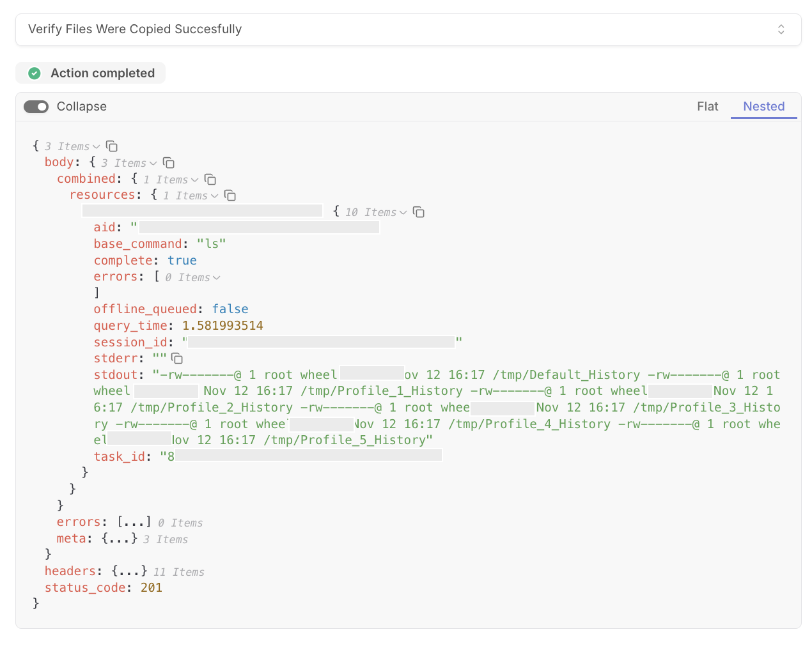Collapse the errors 0 Items array
Image resolution: width=812 pixels, height=648 pixels.
[x=217, y=278]
